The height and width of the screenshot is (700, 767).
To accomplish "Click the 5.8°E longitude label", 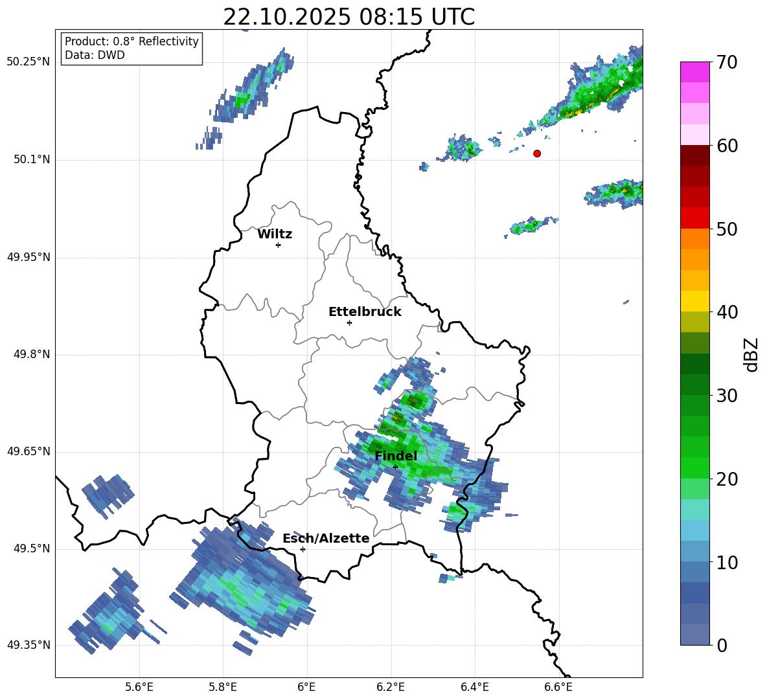I will [223, 687].
